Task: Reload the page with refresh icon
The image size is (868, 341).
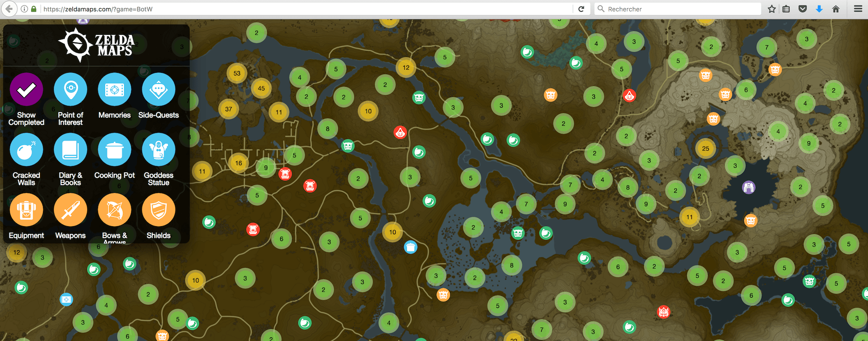Action: [581, 9]
